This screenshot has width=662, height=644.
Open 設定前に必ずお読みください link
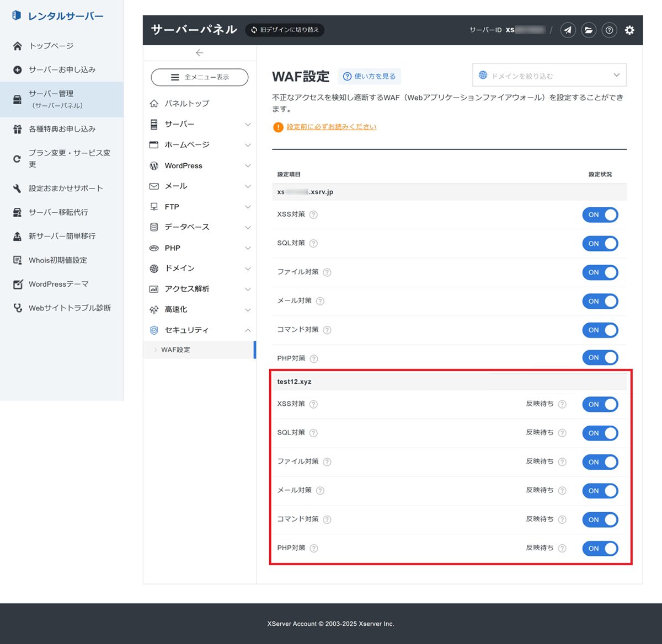332,127
